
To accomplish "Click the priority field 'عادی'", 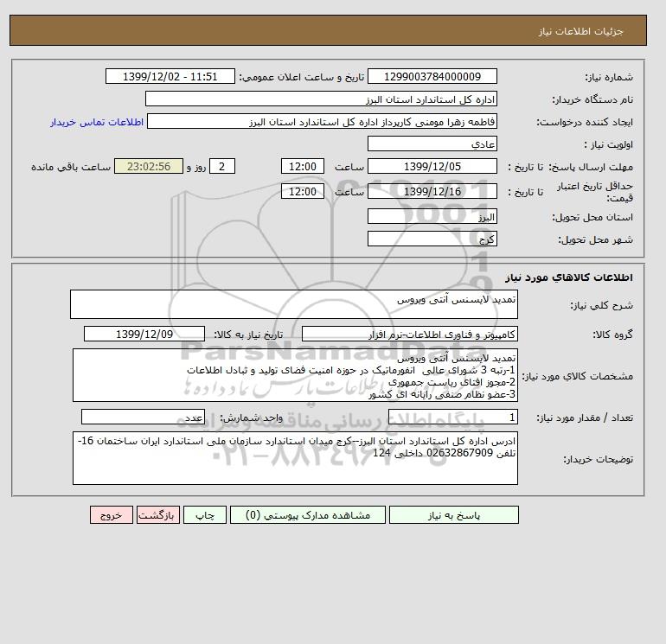I will pyautogui.click(x=432, y=143).
